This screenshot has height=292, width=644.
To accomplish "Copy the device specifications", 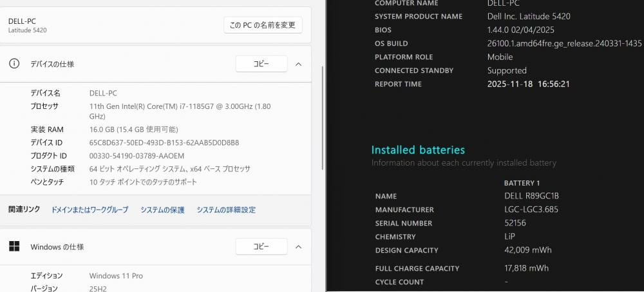I will coord(261,64).
